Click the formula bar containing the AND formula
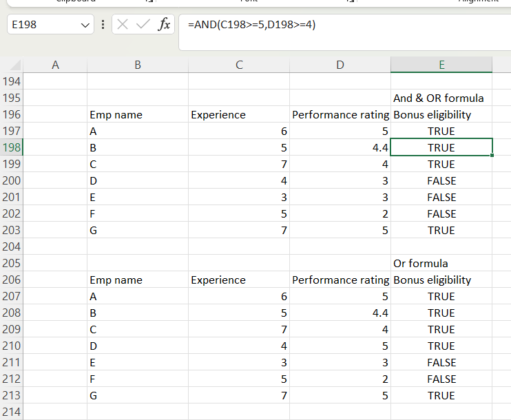This screenshot has height=420, width=511. pyautogui.click(x=344, y=25)
